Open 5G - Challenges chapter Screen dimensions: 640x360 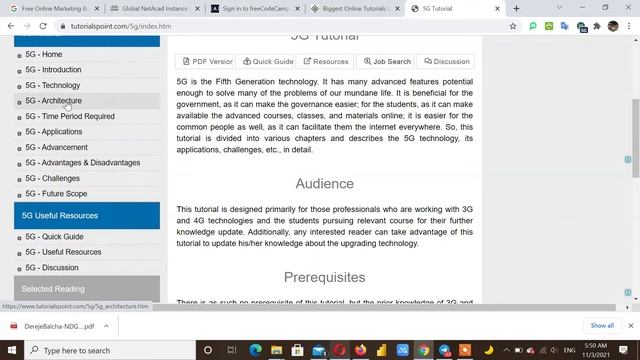click(x=52, y=178)
